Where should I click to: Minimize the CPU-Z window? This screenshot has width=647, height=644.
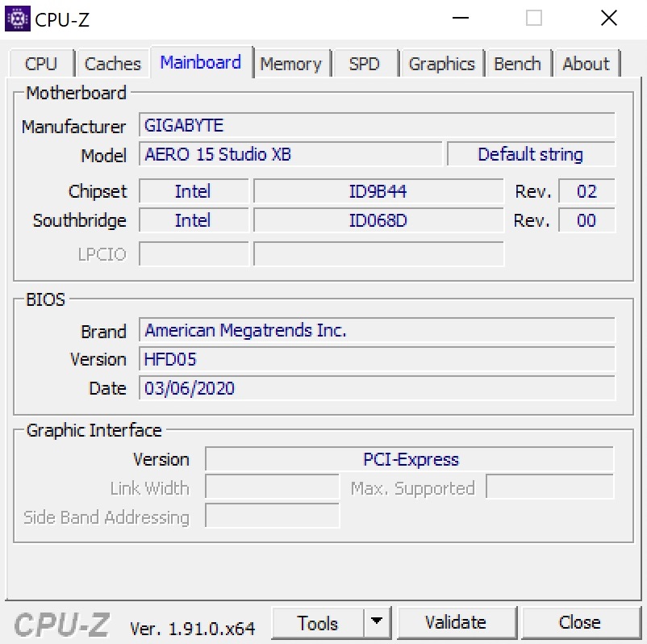(x=461, y=19)
